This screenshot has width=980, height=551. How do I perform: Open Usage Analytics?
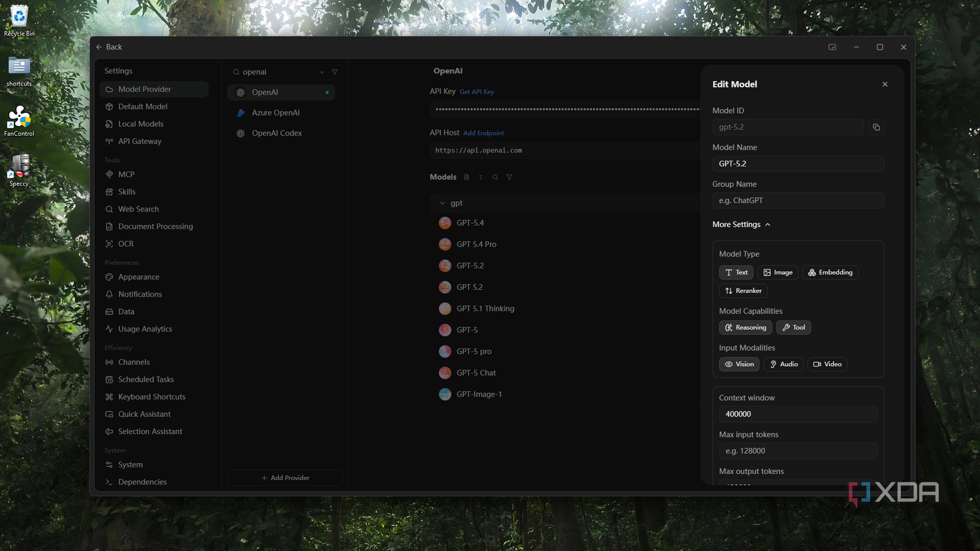[x=154, y=329]
